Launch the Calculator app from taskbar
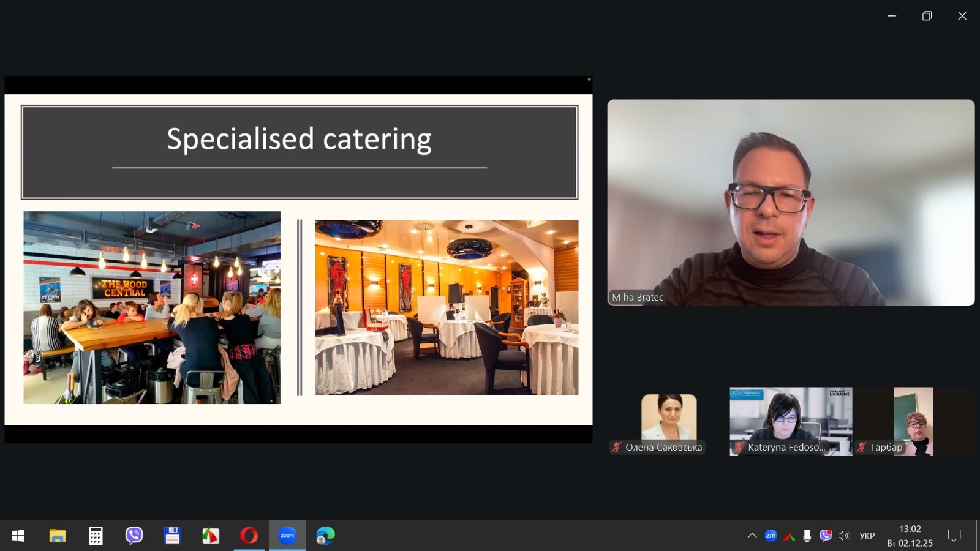The width and height of the screenshot is (980, 551). (x=96, y=536)
